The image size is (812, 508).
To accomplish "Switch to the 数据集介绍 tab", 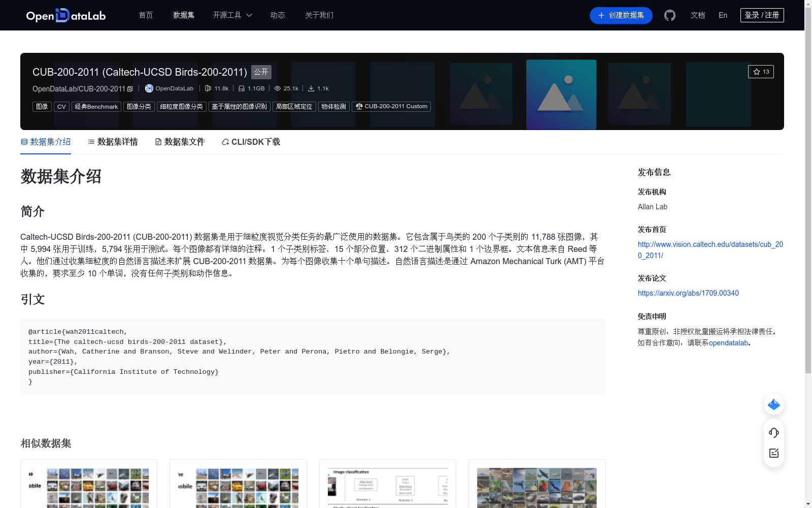I will point(46,142).
